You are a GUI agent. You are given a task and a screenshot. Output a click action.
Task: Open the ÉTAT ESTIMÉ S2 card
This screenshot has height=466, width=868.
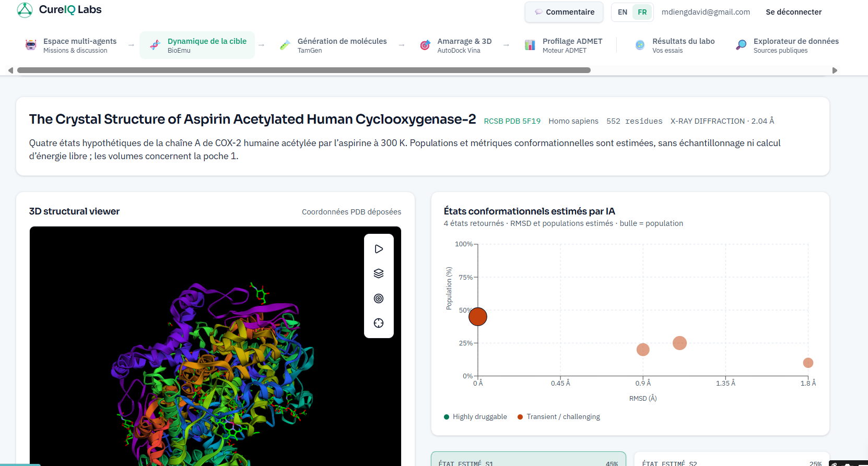coord(732,459)
